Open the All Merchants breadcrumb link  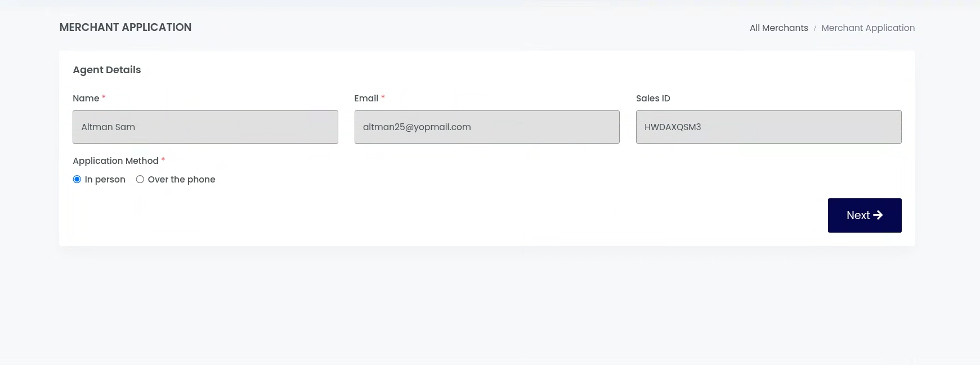pos(778,28)
